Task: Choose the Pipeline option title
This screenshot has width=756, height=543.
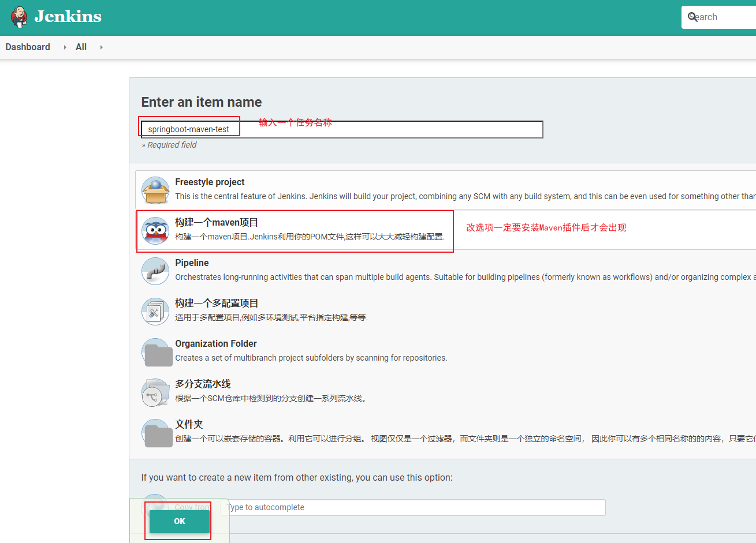Action: (x=192, y=263)
